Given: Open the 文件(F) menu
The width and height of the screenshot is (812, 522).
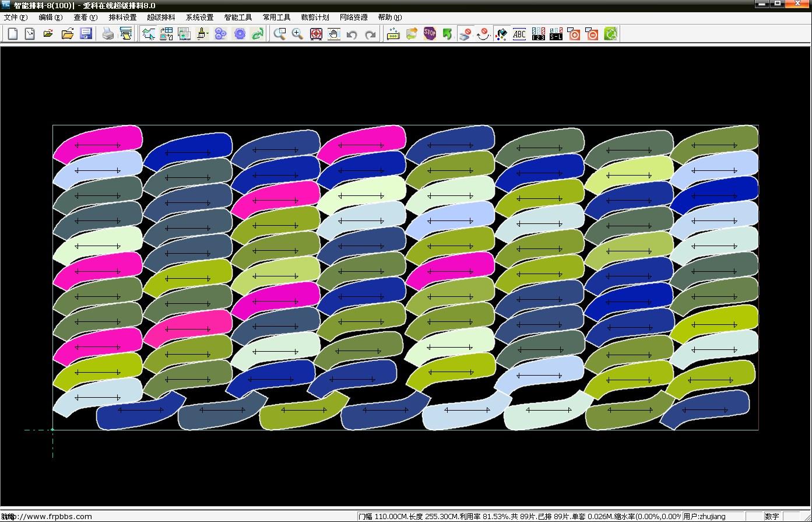Looking at the screenshot, I should (15, 17).
